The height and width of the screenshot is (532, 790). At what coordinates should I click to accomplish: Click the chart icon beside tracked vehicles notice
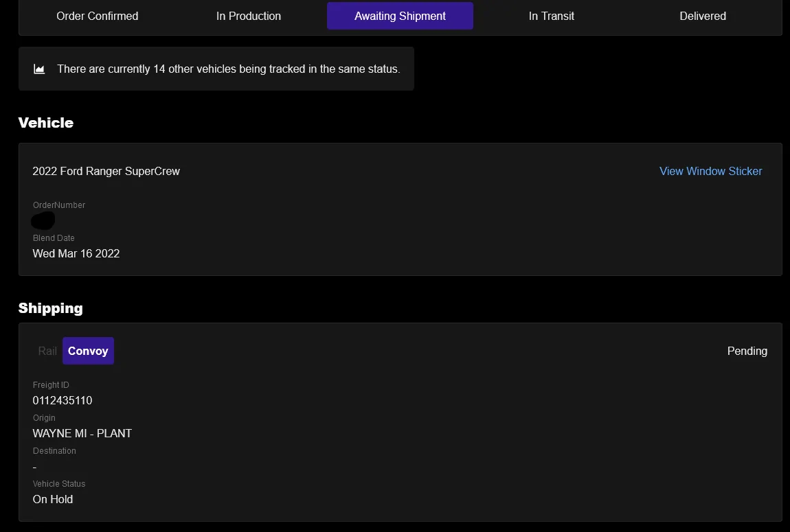point(39,69)
